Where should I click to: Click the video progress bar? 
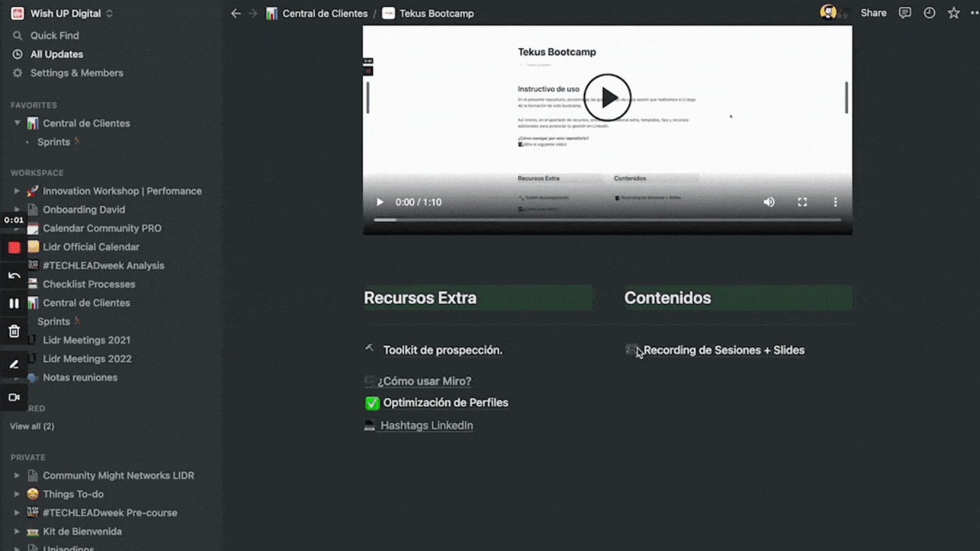pyautogui.click(x=607, y=220)
